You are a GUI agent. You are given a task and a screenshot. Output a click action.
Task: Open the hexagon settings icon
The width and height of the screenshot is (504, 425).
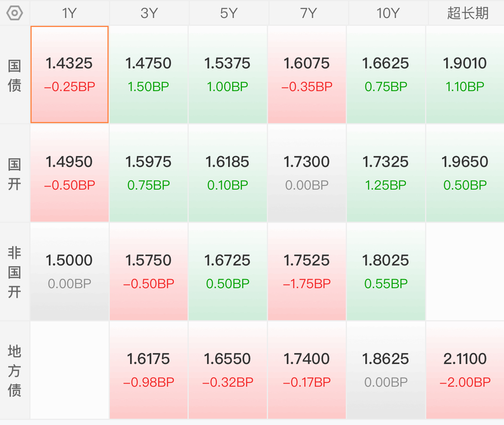15,13
